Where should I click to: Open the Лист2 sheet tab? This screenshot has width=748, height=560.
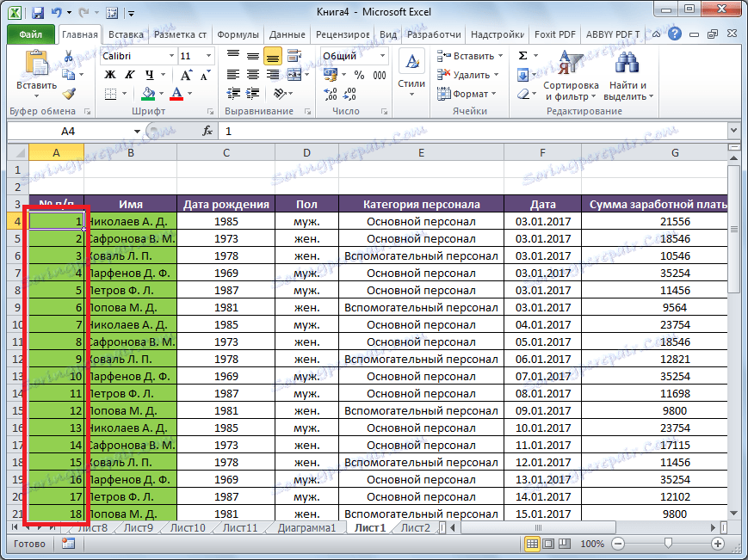point(416,527)
